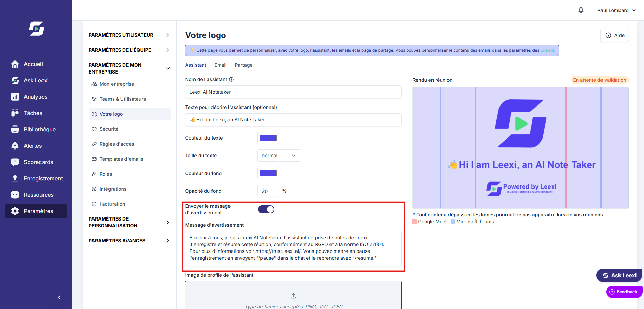The image size is (644, 309).
Task: Open Templates d'emails settings item
Action: tap(130, 159)
